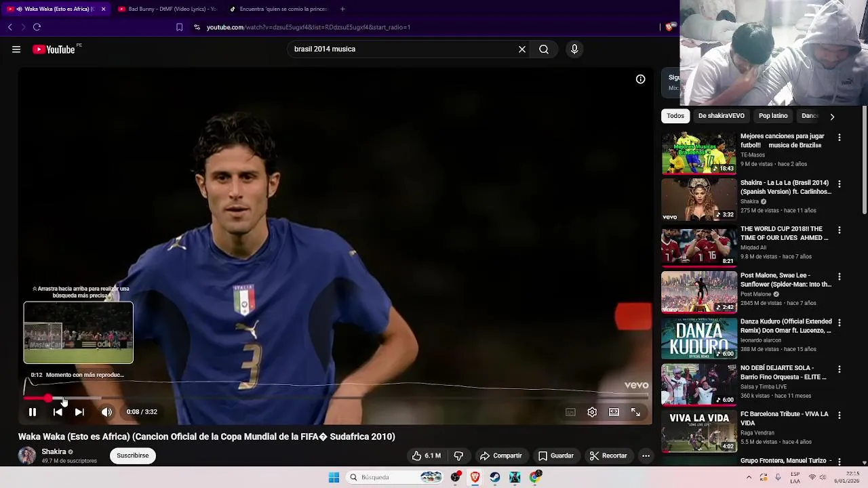The image size is (868, 488).
Task: Open options for Mejores canciones para jugar video
Action: click(839, 138)
